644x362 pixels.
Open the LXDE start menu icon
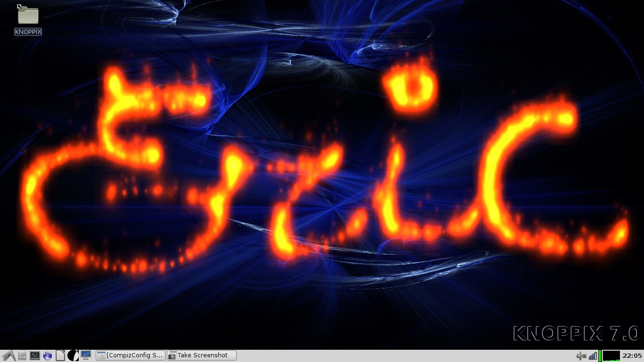pyautogui.click(x=8, y=355)
